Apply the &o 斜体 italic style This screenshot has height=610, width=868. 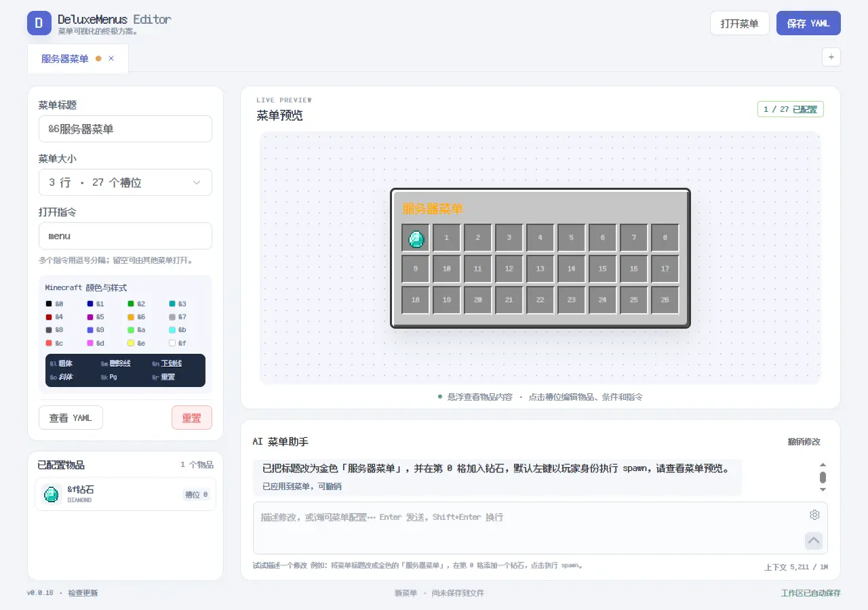61,377
